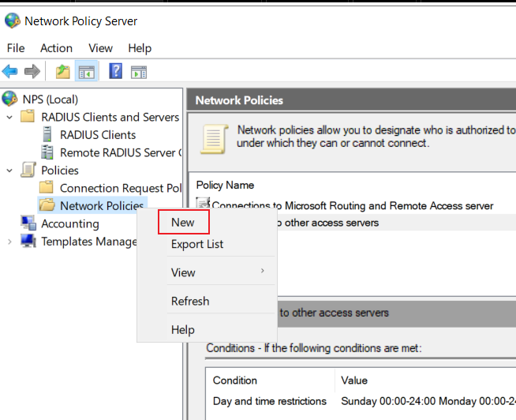Select Refresh in the context menu

pos(190,301)
